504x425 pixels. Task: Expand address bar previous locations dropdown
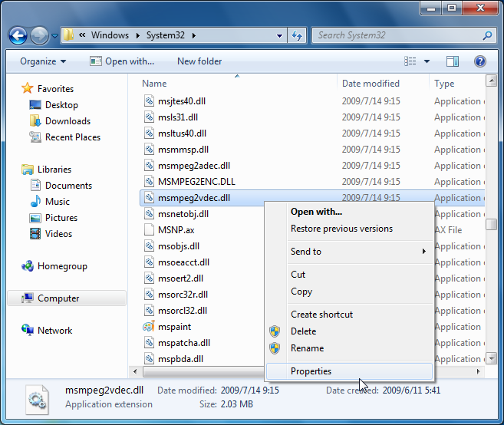(279, 36)
